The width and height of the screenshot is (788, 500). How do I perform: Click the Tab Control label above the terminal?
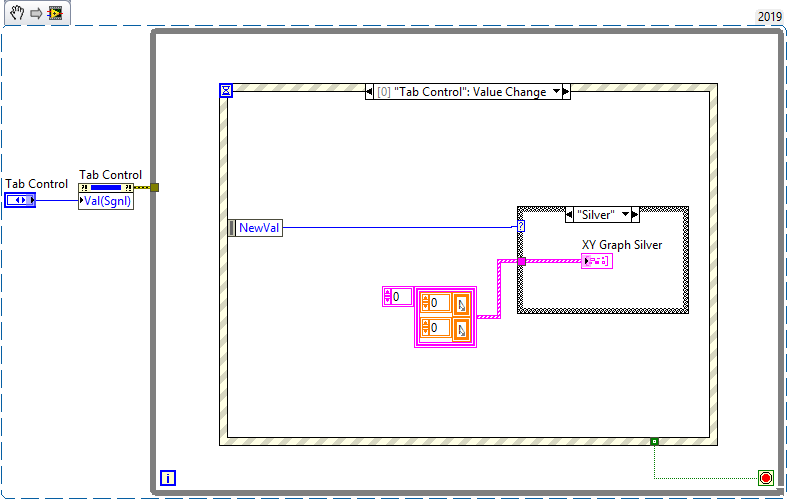click(36, 184)
